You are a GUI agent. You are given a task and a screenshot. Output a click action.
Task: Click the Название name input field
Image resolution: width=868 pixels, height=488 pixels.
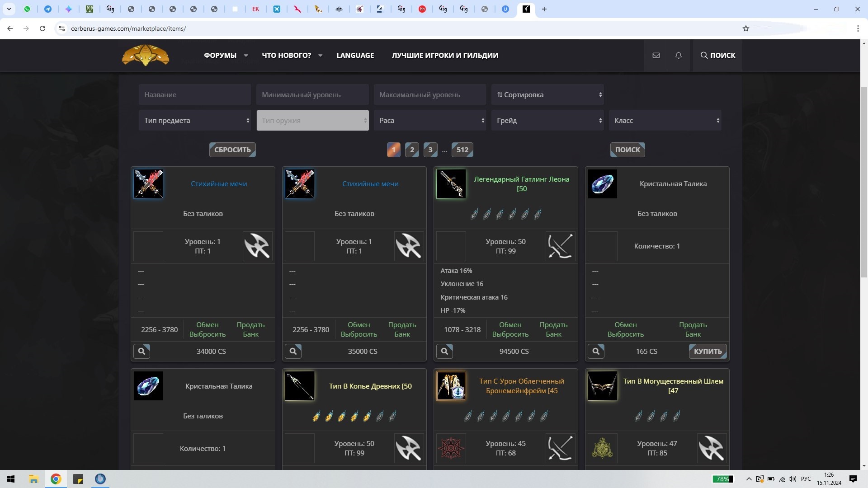tap(195, 95)
